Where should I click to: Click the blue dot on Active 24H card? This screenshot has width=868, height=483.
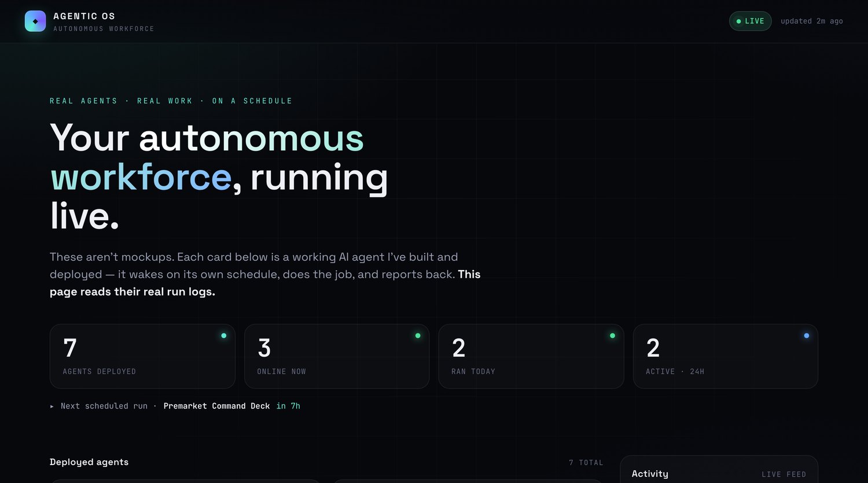(807, 335)
